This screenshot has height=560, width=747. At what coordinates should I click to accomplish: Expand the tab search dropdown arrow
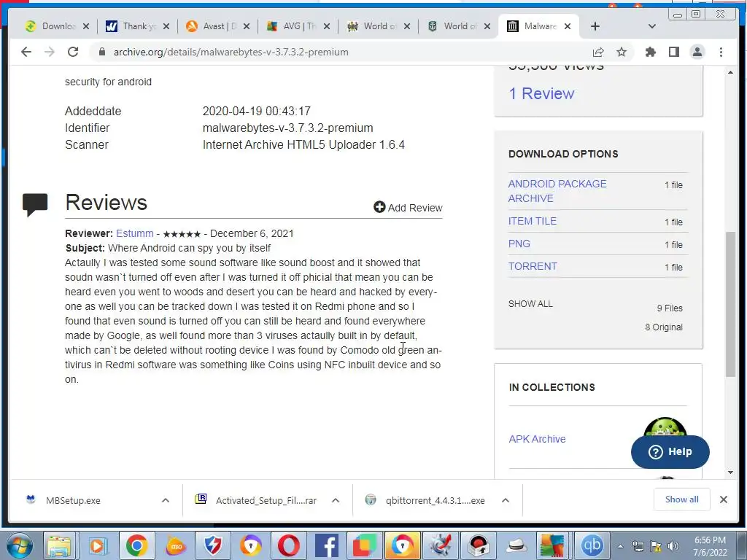(652, 26)
